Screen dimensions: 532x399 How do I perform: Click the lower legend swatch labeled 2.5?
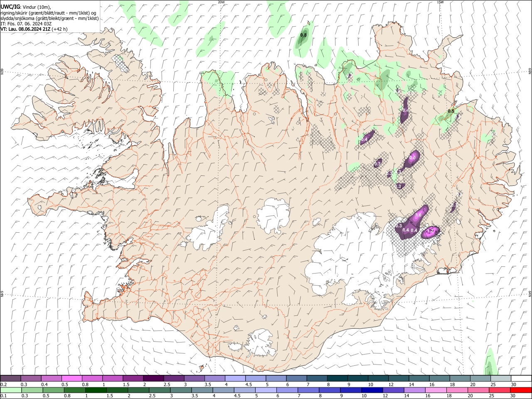159,390
